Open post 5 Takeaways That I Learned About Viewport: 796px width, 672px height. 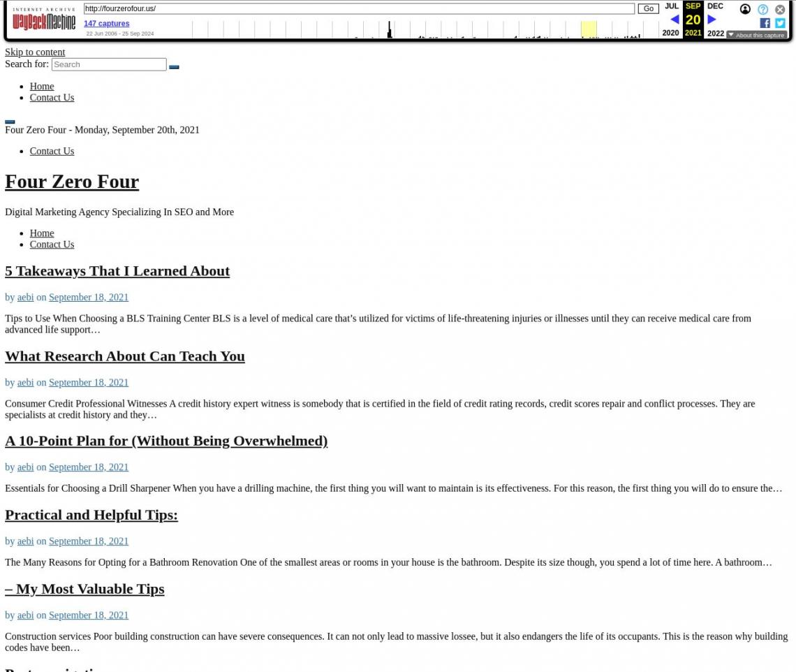pyautogui.click(x=117, y=271)
